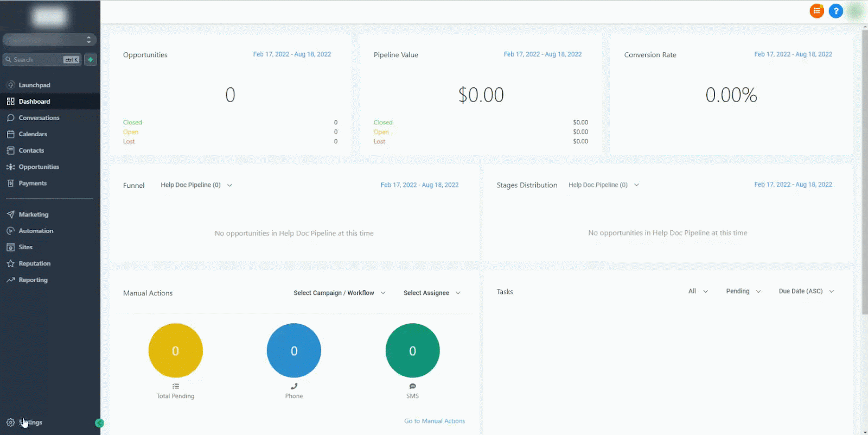Screen dimensions: 868x435
Task: Collapse sidebar with green arrow button
Action: tap(99, 423)
